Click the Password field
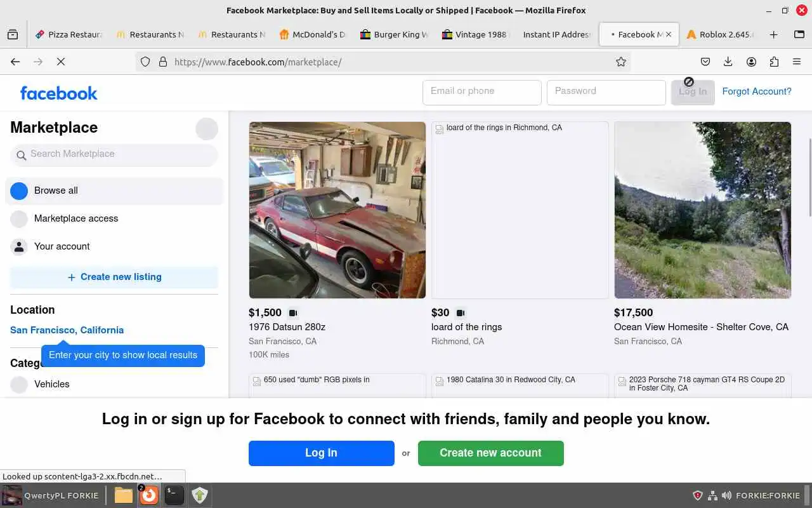The height and width of the screenshot is (508, 812). [x=606, y=92]
